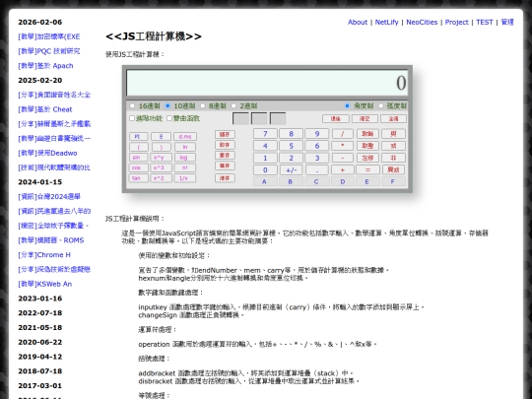Open the 管理 admin link
Image resolution: width=532 pixels, height=399 pixels.
pos(507,22)
